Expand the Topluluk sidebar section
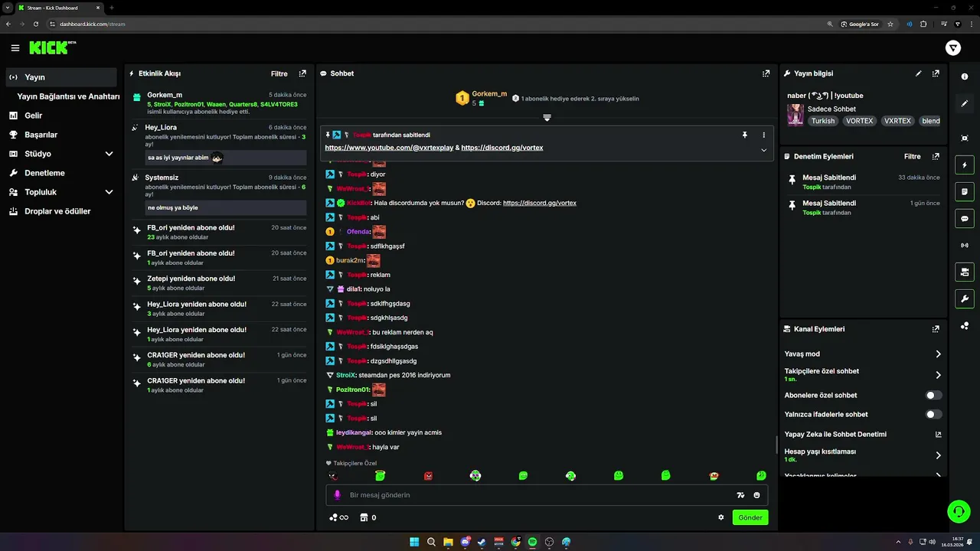Screen dimensions: 980x551 109,192
